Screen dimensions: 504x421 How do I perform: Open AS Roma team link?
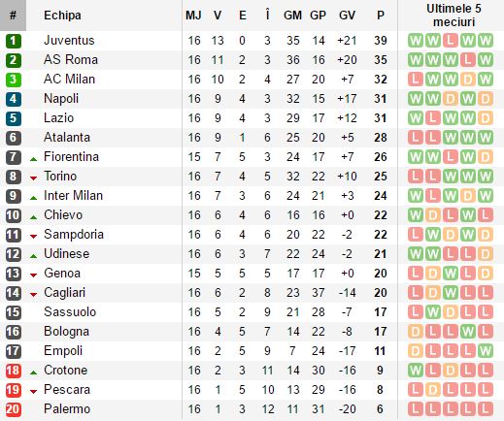tap(71, 60)
